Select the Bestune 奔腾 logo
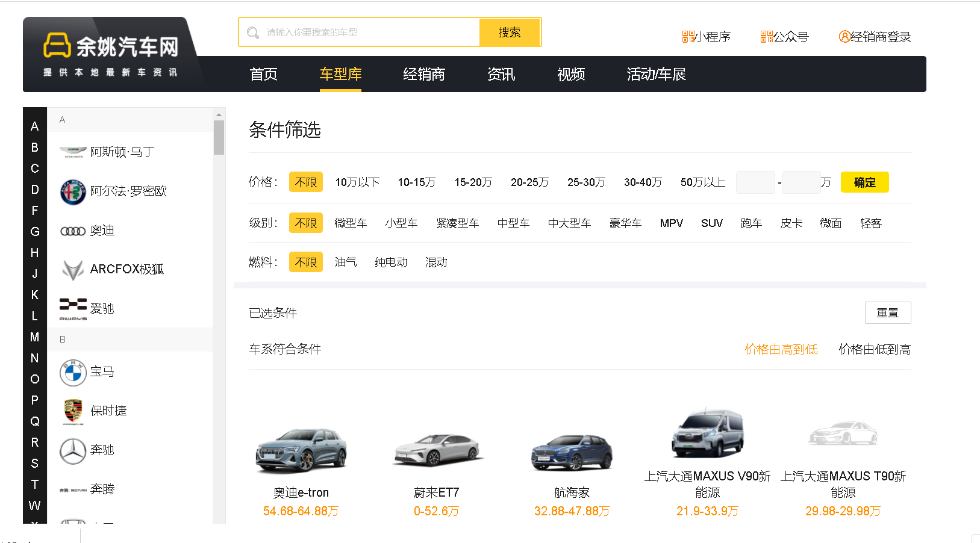980x543 pixels. tap(73, 490)
